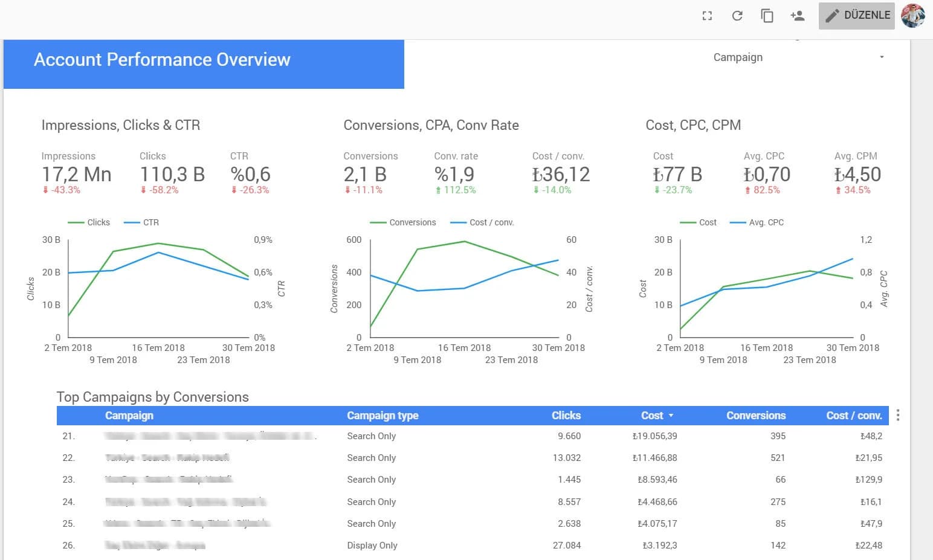
Task: Click the Account Performance Overview title
Action: point(162,60)
